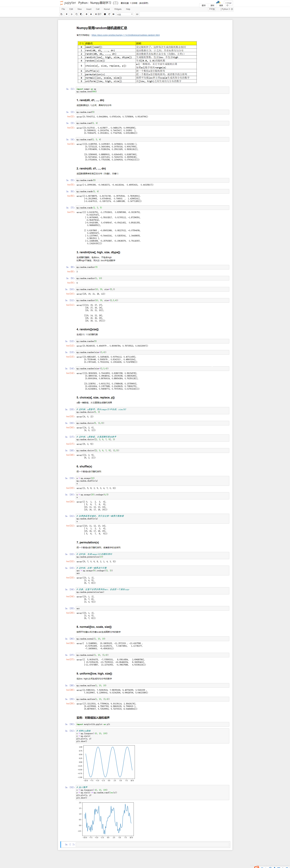290x868 pixels.
Task: Insert a cell below using plus icon
Action: point(67,14)
